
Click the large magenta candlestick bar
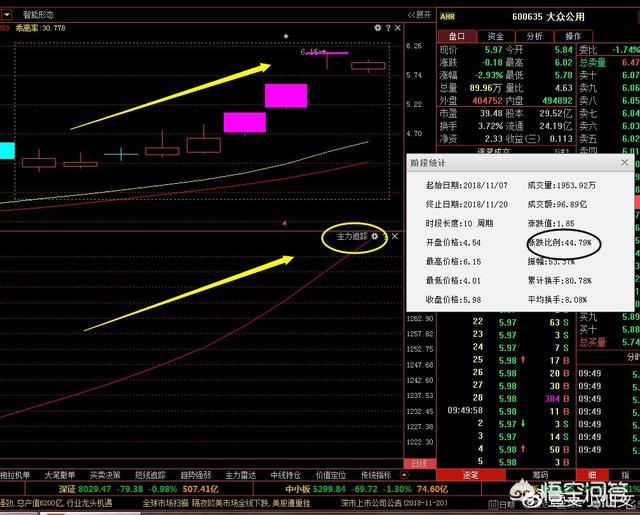pos(286,95)
